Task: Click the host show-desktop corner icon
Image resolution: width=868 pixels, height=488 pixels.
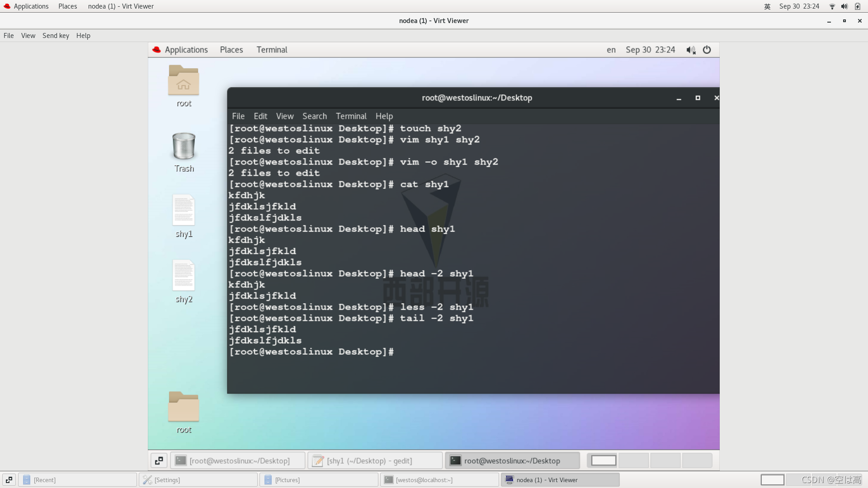Action: click(x=9, y=480)
